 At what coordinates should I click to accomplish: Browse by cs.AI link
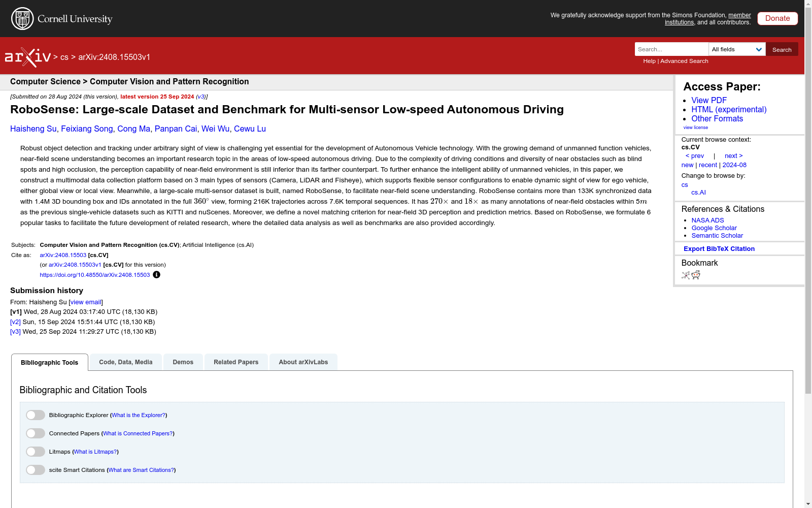pyautogui.click(x=698, y=193)
